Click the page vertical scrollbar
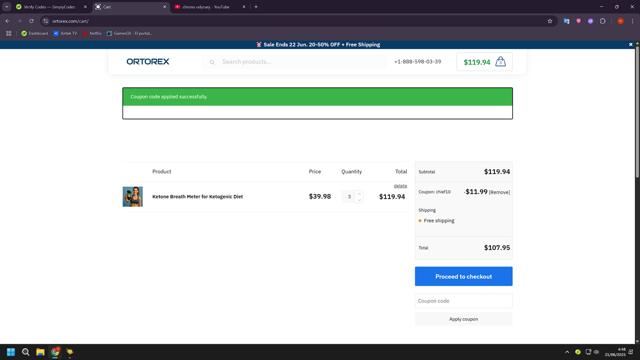Screen dimensions: 640x360 (637, 112)
